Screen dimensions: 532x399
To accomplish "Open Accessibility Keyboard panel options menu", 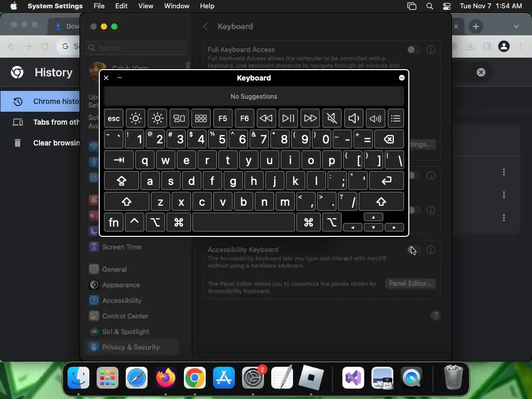I will click(402, 78).
